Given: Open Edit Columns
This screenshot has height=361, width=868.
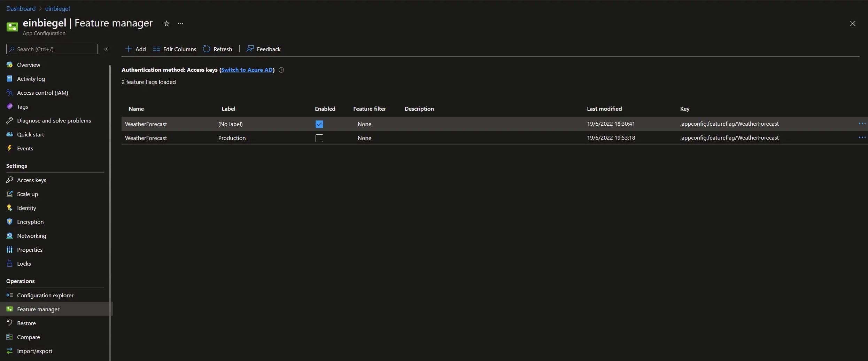Looking at the screenshot, I should 175,49.
